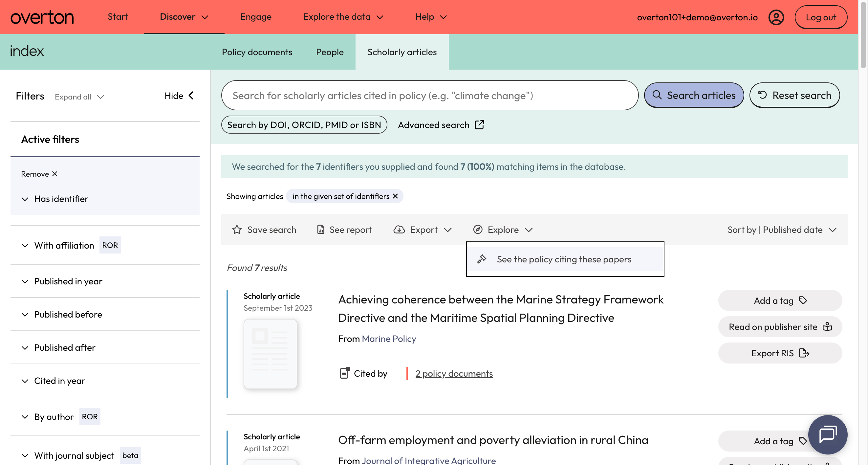Click Read on publisher site button
The image size is (868, 465).
tap(780, 326)
